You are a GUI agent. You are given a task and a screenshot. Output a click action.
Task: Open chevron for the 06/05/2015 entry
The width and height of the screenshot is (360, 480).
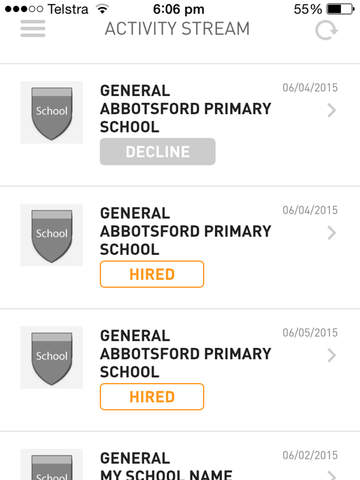[331, 355]
